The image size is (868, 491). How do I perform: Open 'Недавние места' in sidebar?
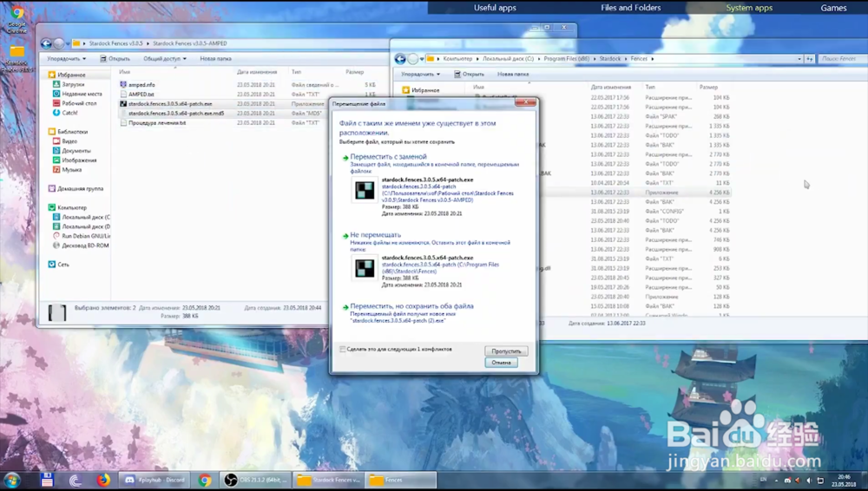tap(82, 94)
